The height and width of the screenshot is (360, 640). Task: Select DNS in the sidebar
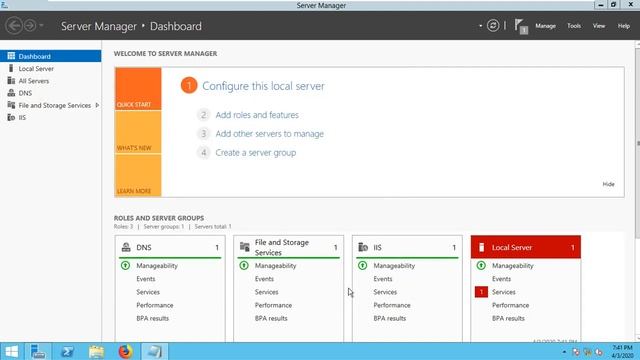(51, 93)
